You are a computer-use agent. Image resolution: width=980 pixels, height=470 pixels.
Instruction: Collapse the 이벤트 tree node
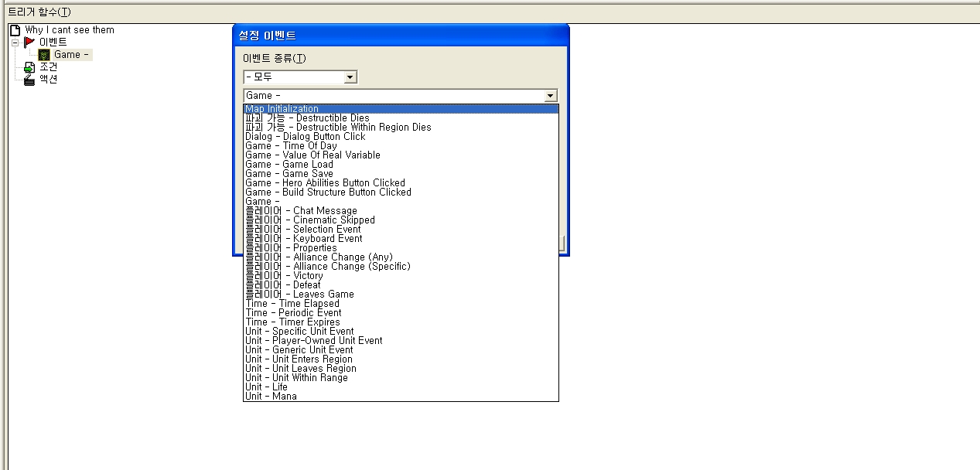(14, 42)
